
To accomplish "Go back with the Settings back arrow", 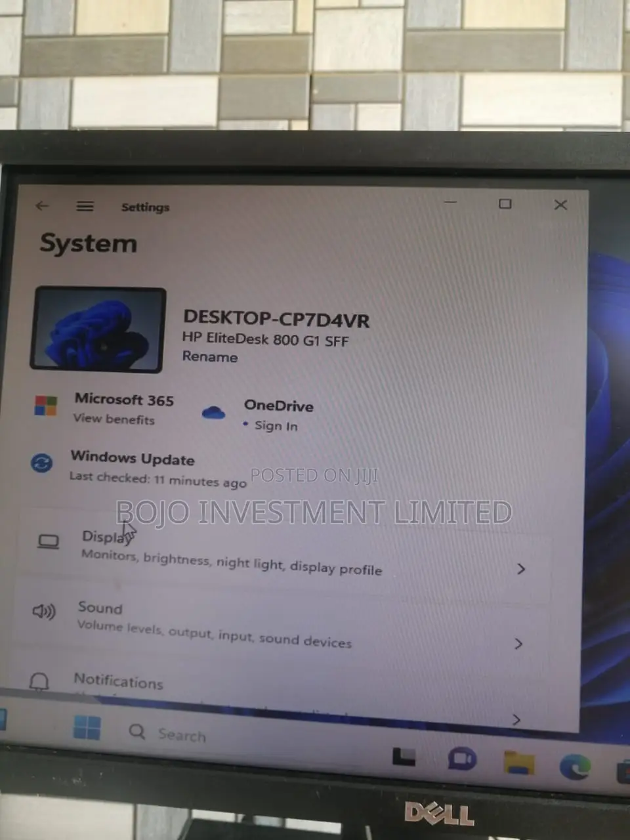I will pos(43,206).
